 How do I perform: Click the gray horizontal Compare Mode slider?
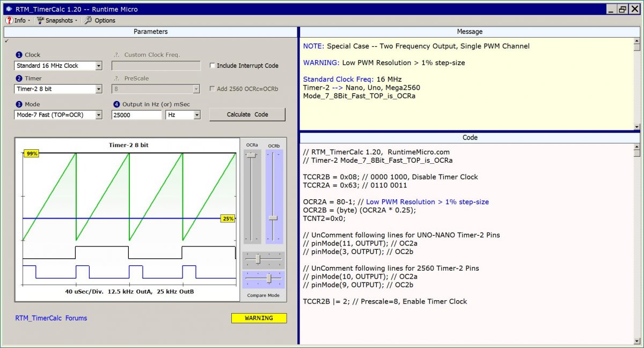[x=258, y=259]
